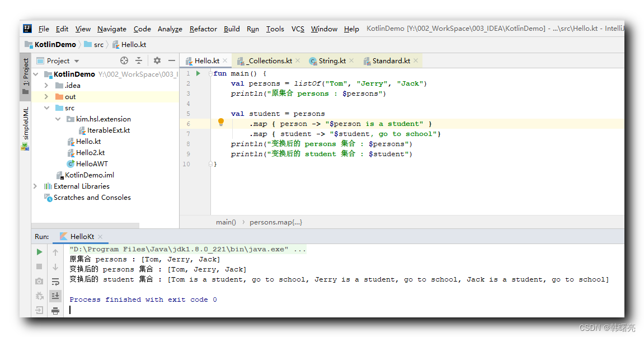The height and width of the screenshot is (337, 644).
Task: Collapse the KotlinDemo root node
Action: 36,74
